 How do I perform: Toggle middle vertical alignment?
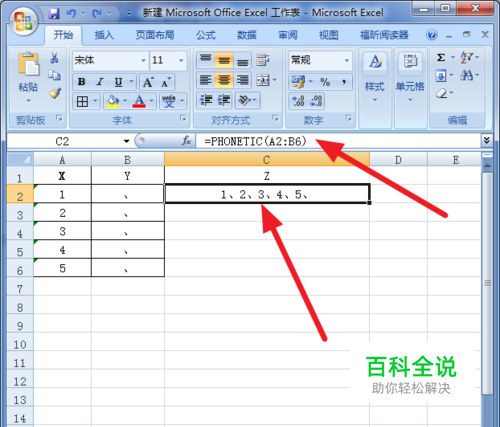224,60
